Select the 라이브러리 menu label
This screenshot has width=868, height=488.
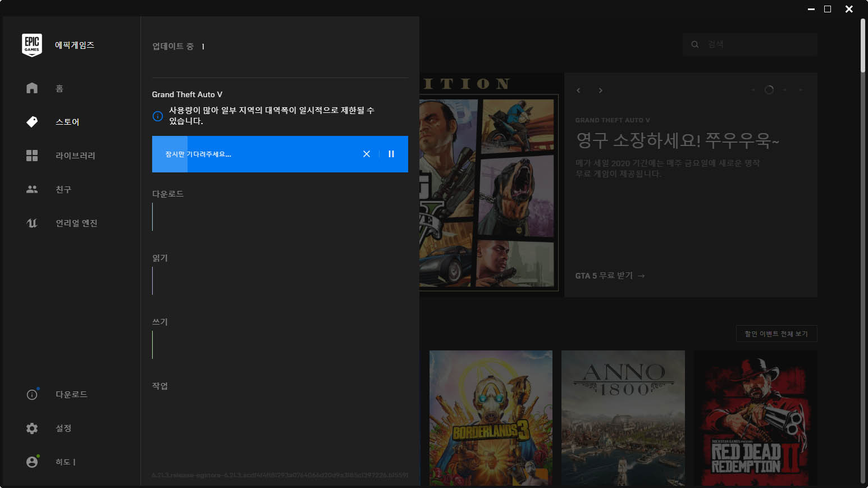(75, 156)
